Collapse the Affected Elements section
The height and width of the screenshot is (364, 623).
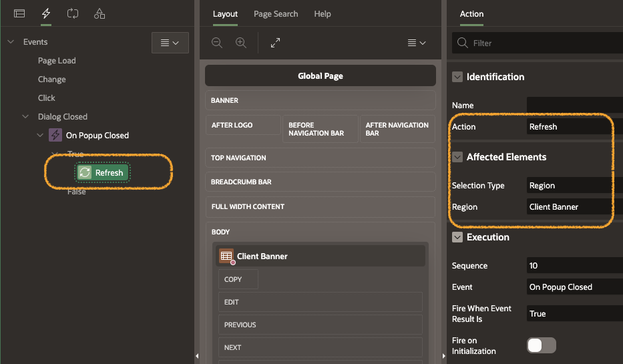pyautogui.click(x=457, y=157)
